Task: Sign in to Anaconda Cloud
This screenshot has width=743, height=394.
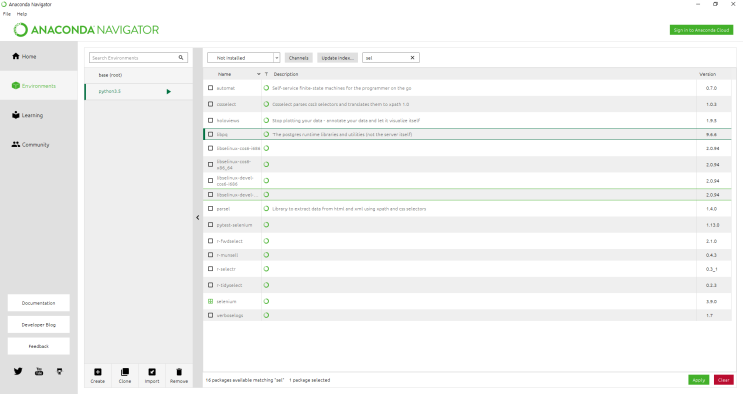Action: coord(701,30)
